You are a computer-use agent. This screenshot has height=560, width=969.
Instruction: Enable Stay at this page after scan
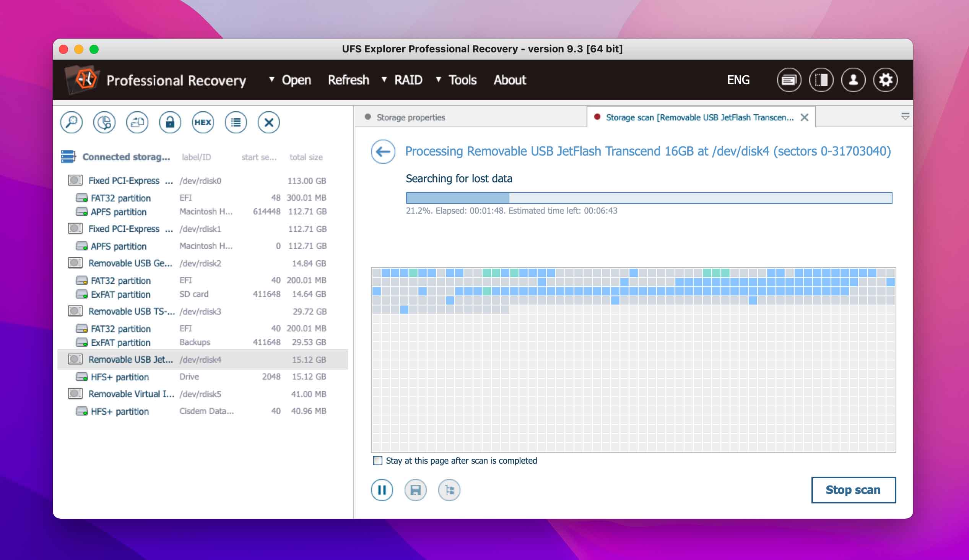(x=377, y=461)
